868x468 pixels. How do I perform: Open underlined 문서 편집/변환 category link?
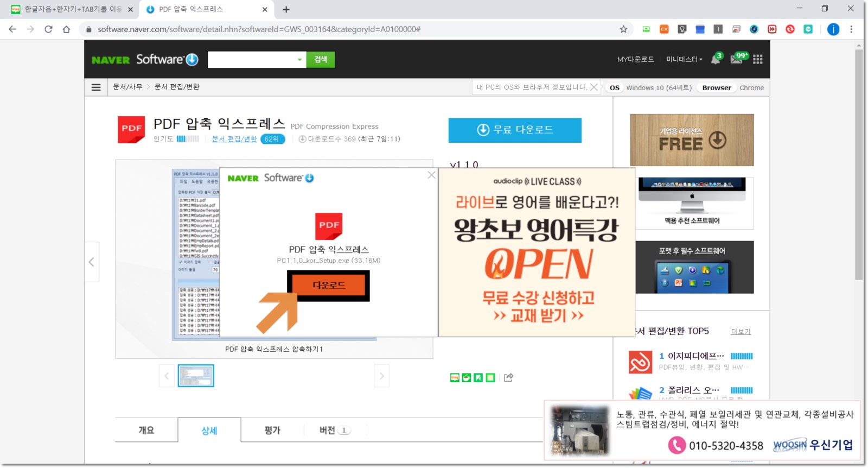[234, 139]
